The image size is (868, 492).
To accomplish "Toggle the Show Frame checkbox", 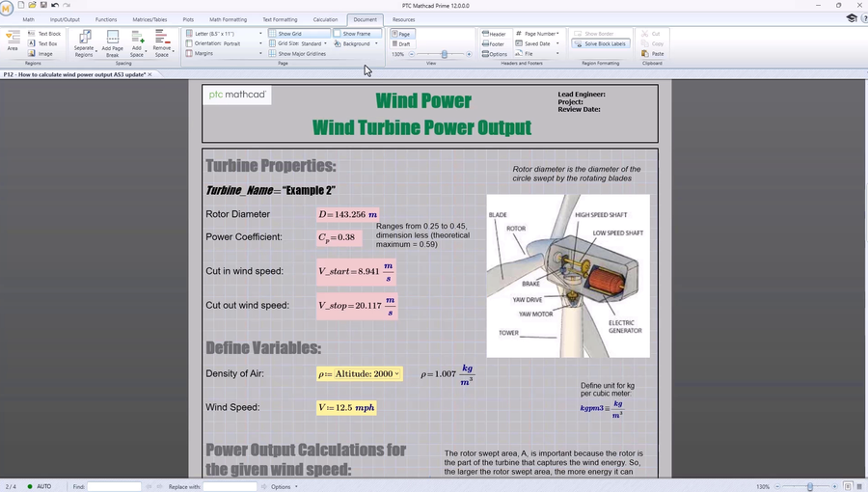I will tap(357, 34).
